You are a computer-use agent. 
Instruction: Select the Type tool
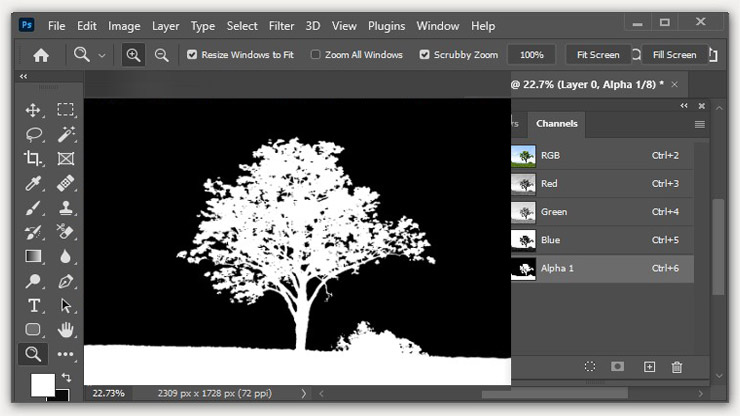pos(33,305)
